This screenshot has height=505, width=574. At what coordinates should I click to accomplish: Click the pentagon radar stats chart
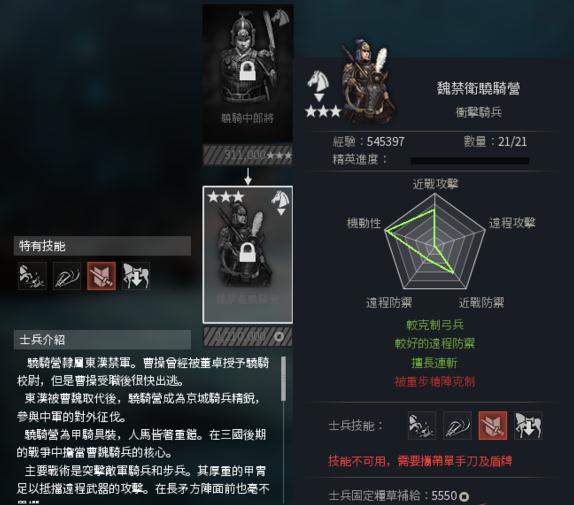pyautogui.click(x=435, y=243)
